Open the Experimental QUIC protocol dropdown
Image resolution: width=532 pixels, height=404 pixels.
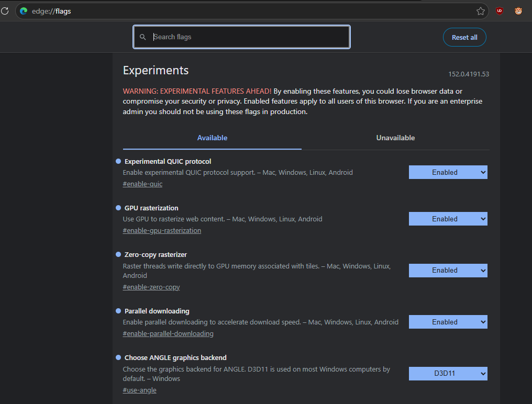coord(448,172)
